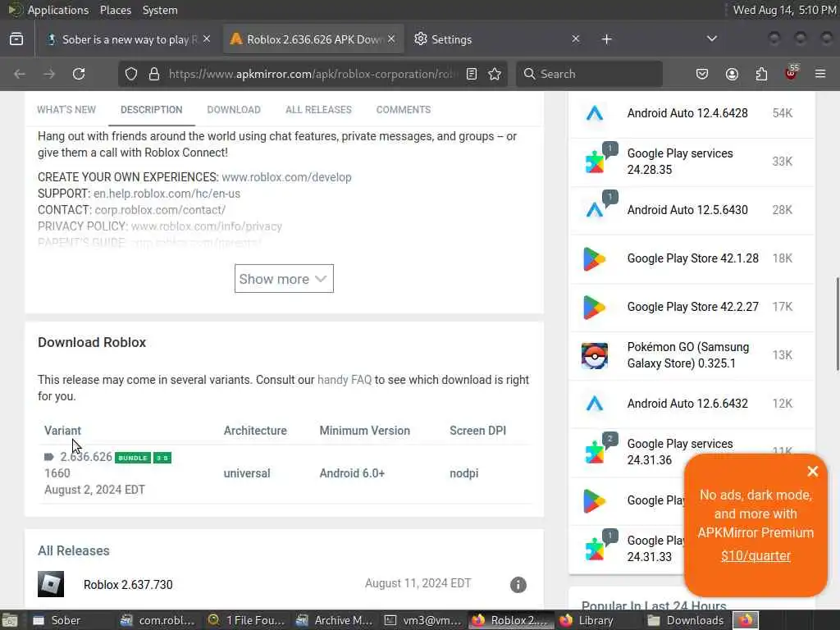Click the page vertical scrollbar
This screenshot has height=630, width=840.
(838, 323)
